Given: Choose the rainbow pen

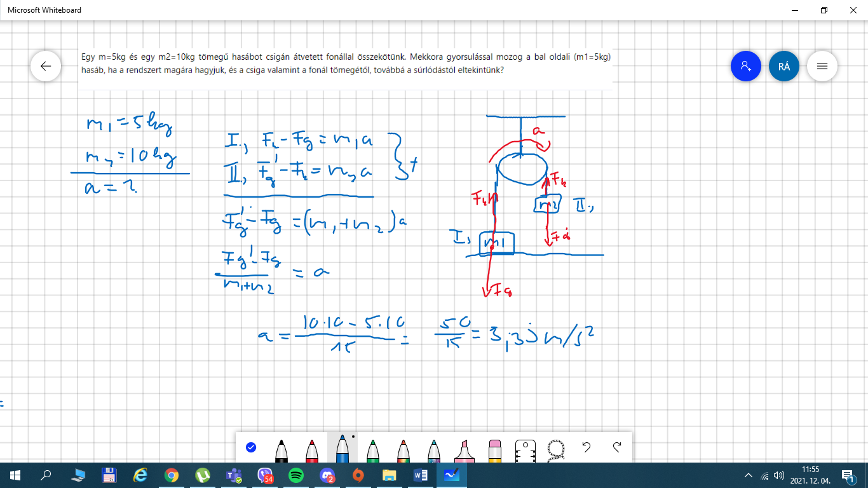Looking at the screenshot, I should click(403, 450).
